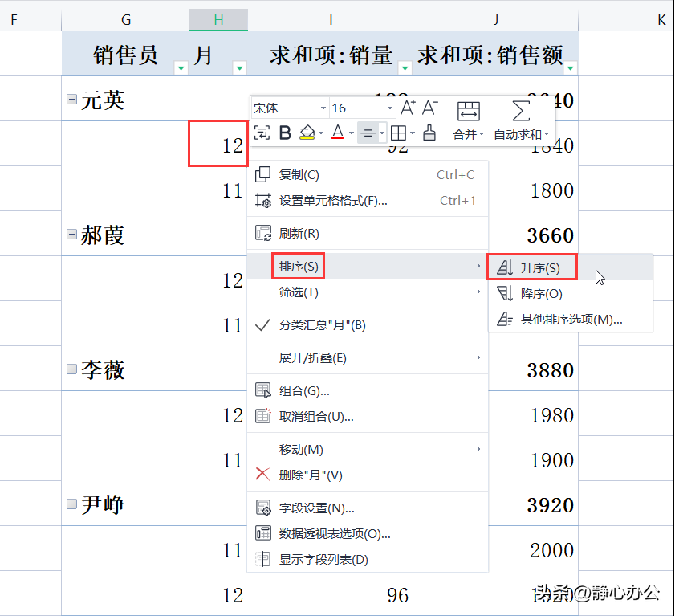Click the 求和项:销售额 header cell

(495, 54)
